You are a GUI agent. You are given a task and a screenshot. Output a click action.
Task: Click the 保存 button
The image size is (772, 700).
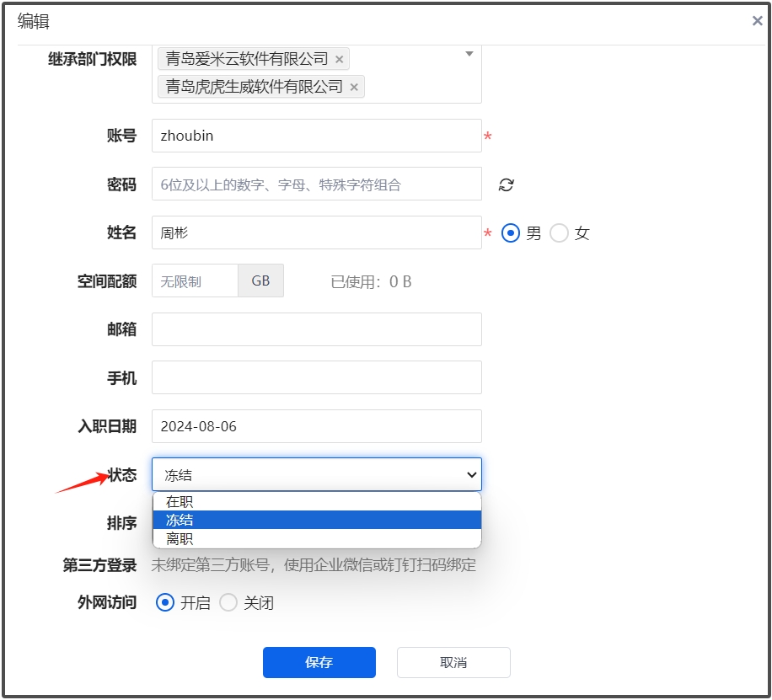tap(319, 662)
